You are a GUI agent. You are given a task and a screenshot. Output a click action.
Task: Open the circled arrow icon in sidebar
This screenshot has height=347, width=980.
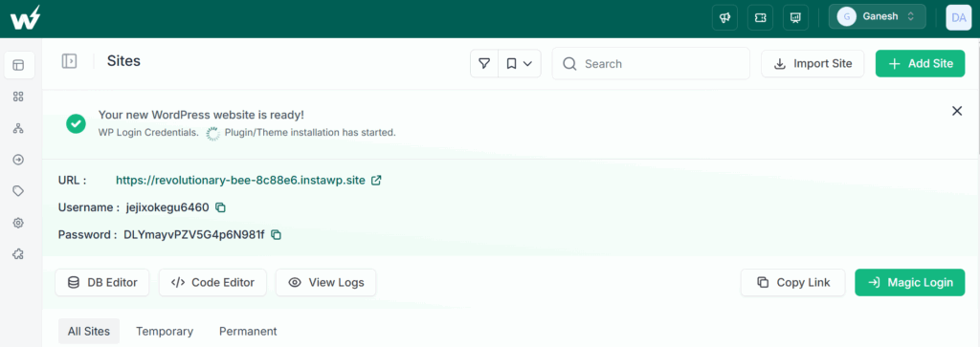click(x=19, y=160)
